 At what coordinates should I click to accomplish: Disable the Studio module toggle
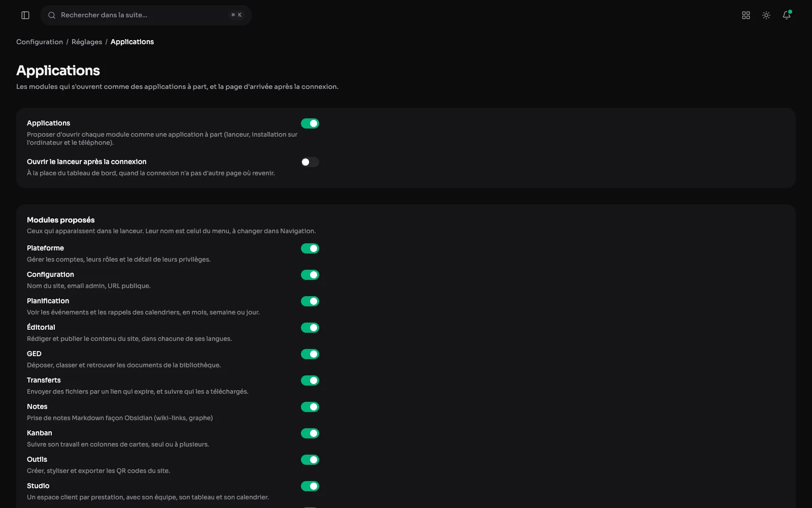point(310,486)
